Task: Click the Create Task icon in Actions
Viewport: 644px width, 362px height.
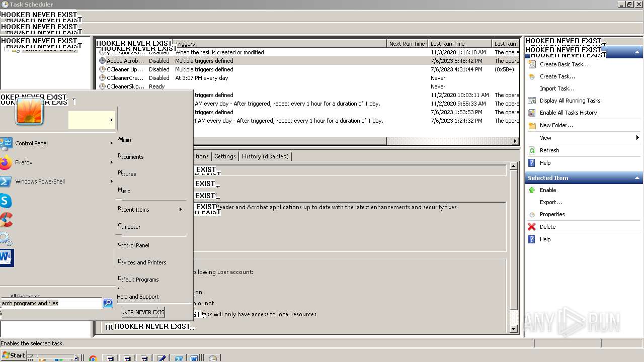Action: click(x=532, y=76)
